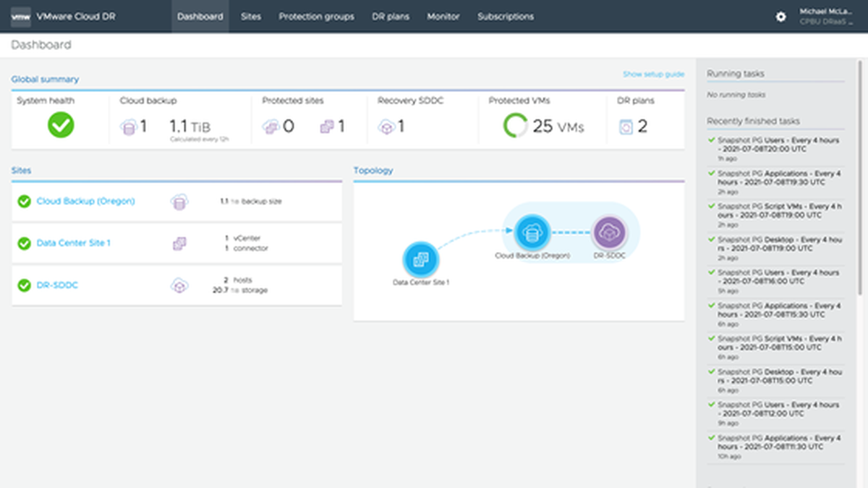Select Cloud Backup (Oregon) topology node
The height and width of the screenshot is (488, 868).
[x=532, y=232]
